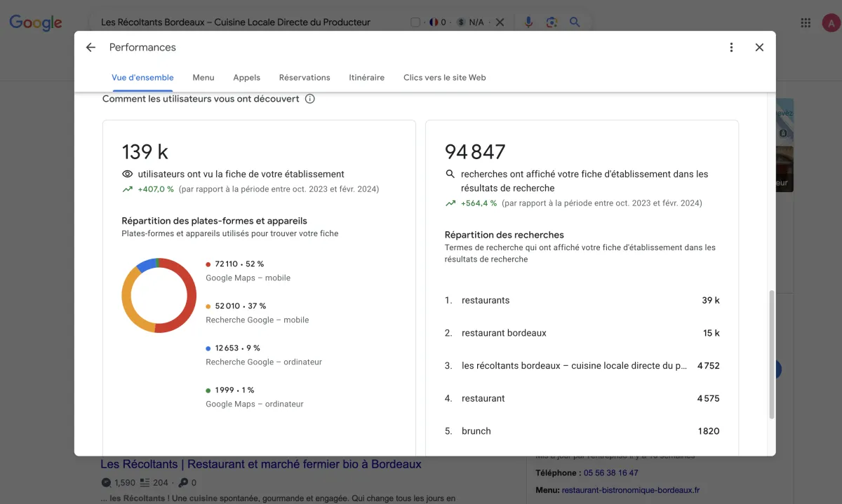Viewport: 842px width, 504px height.
Task: Open the Itinéraire tab
Action: (367, 78)
